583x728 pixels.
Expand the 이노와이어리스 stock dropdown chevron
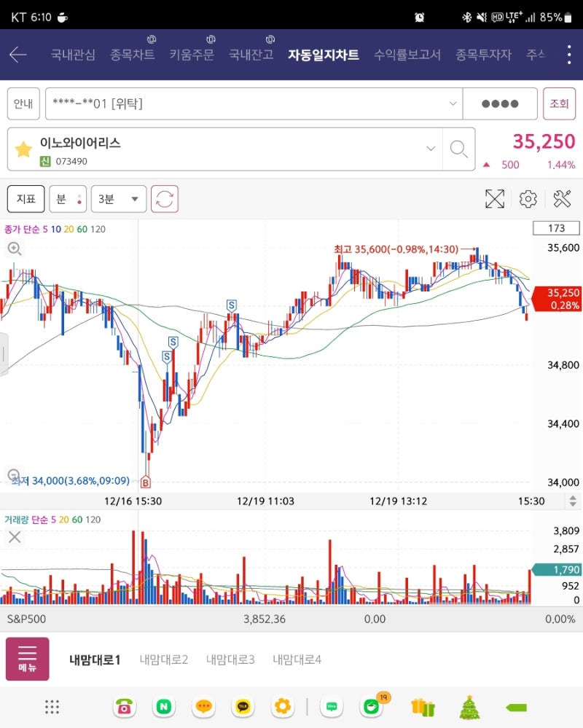click(x=431, y=149)
